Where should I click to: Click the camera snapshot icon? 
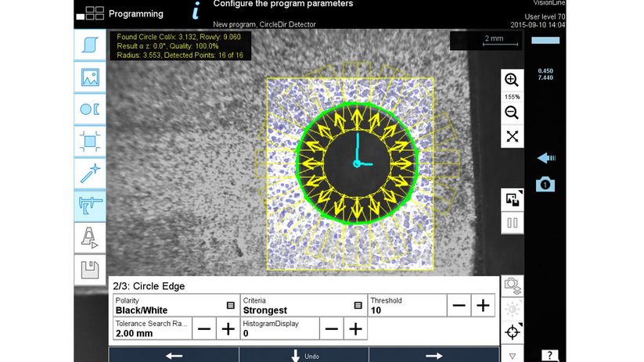tap(545, 185)
